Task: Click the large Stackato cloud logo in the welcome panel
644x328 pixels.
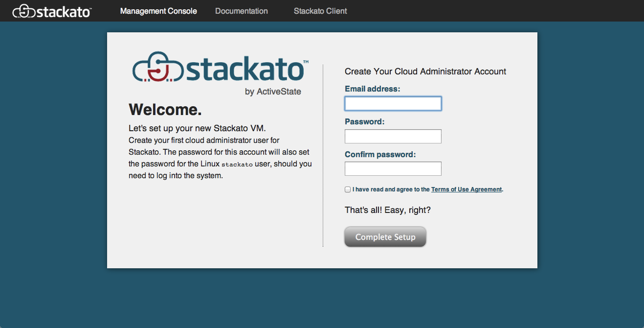Action: [x=221, y=68]
